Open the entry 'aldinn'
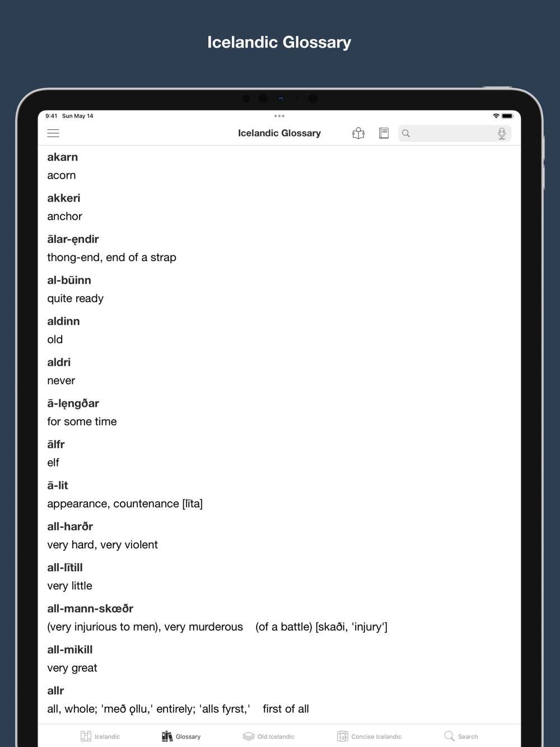This screenshot has height=747, width=560. click(63, 321)
